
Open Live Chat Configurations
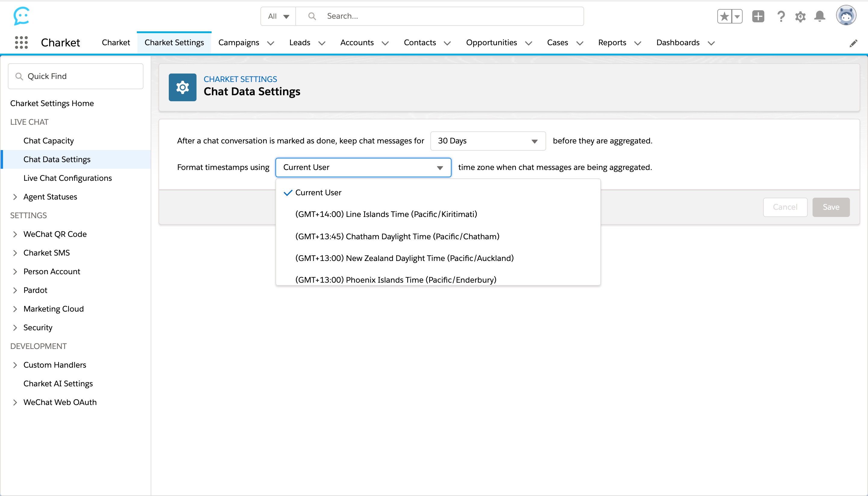(68, 178)
